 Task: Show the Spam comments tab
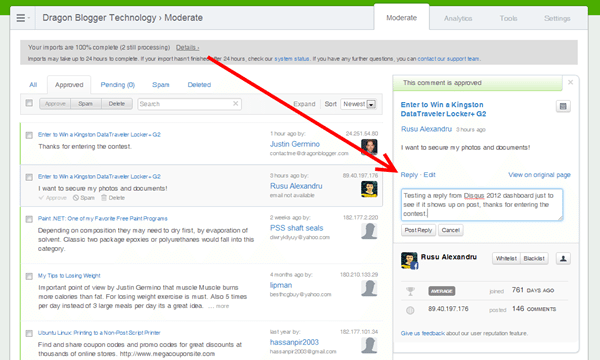(161, 85)
